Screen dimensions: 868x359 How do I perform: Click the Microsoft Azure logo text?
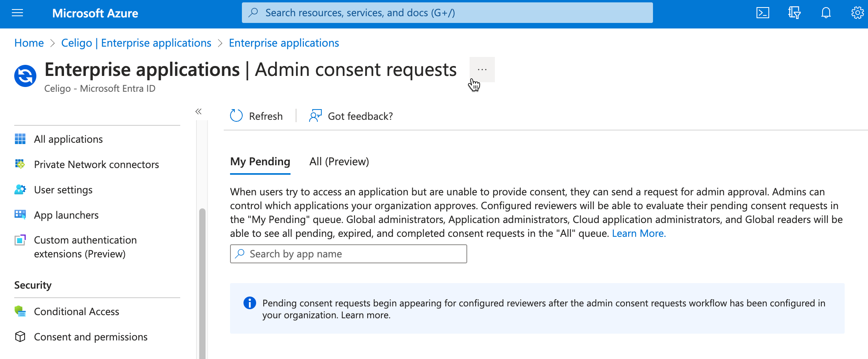(x=95, y=13)
